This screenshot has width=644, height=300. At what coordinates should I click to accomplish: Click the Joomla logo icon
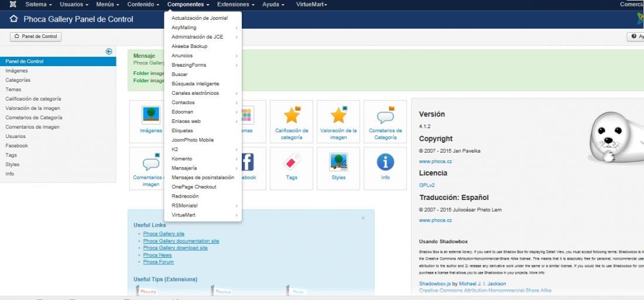click(x=13, y=5)
